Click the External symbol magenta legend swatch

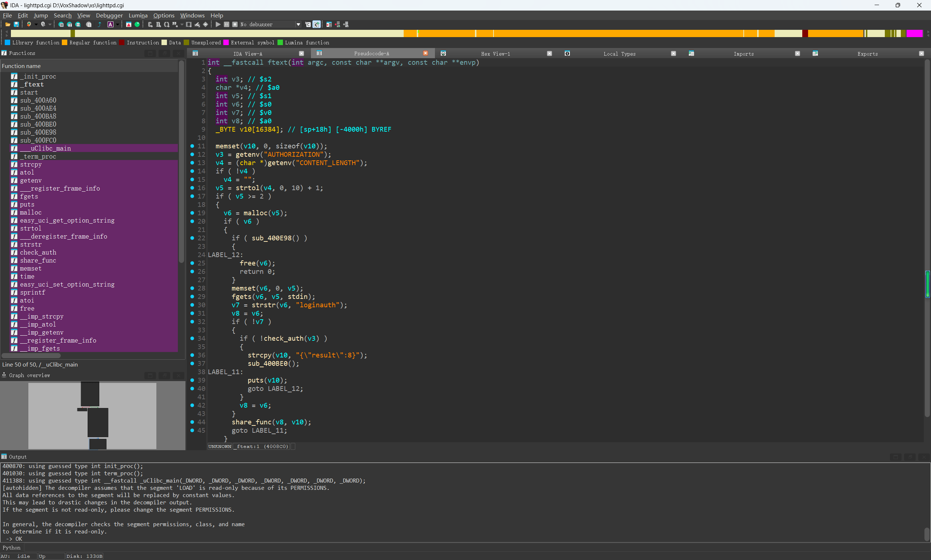point(226,43)
